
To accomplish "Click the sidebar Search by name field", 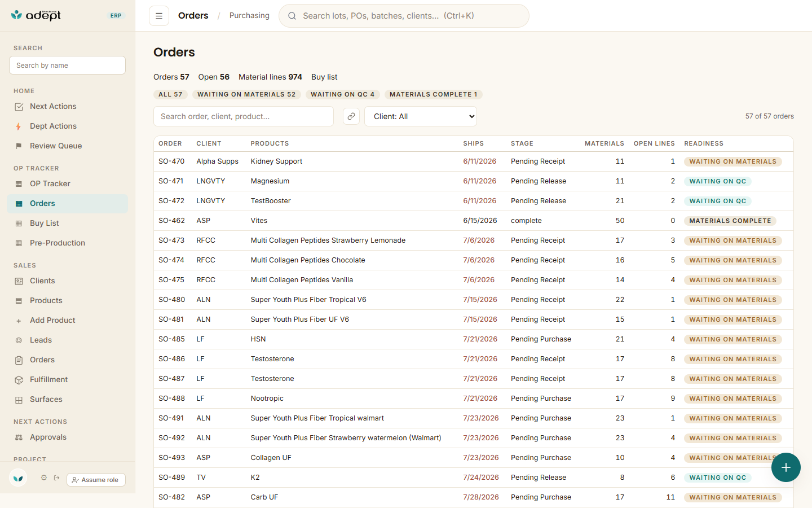I will [x=67, y=65].
